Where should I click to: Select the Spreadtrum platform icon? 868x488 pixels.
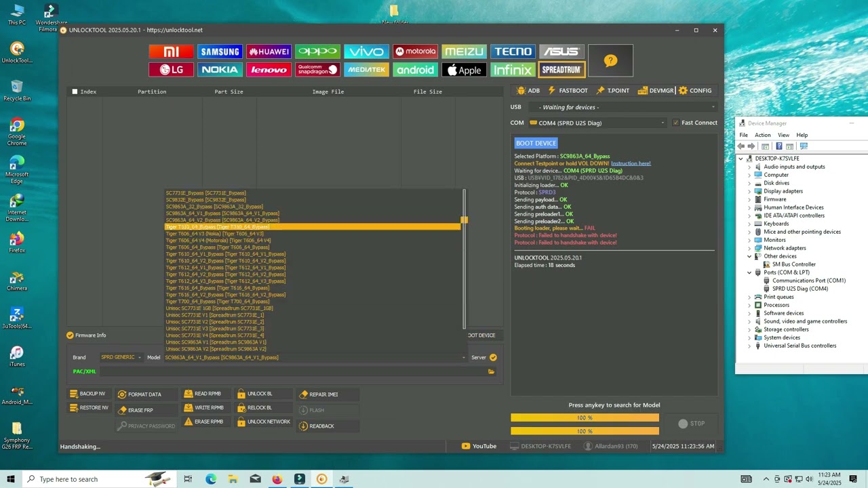click(561, 70)
